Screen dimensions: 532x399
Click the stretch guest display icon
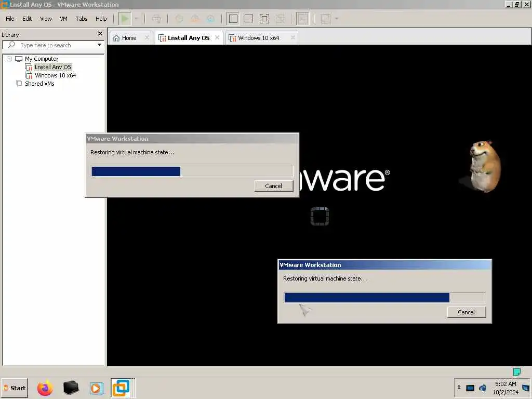[x=325, y=18]
